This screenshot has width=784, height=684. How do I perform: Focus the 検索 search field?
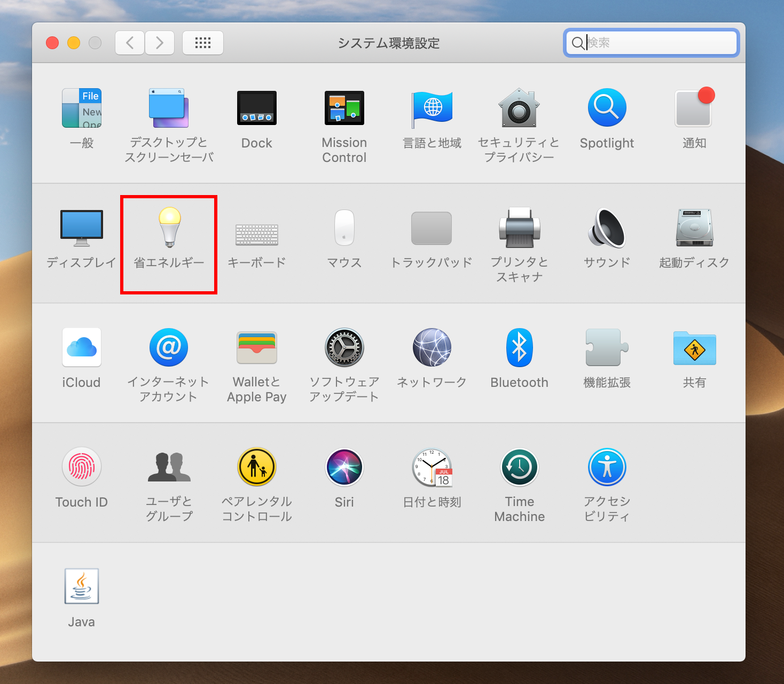652,43
